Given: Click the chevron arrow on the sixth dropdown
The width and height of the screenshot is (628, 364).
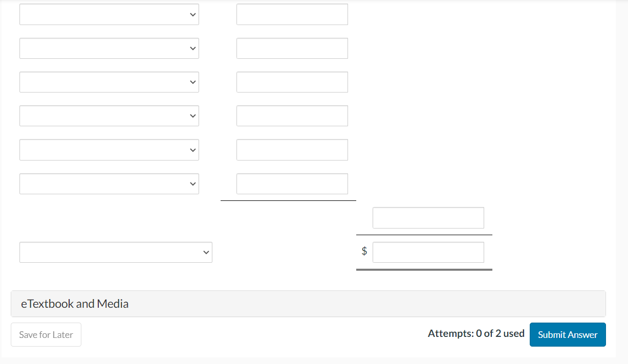Looking at the screenshot, I should coord(192,183).
